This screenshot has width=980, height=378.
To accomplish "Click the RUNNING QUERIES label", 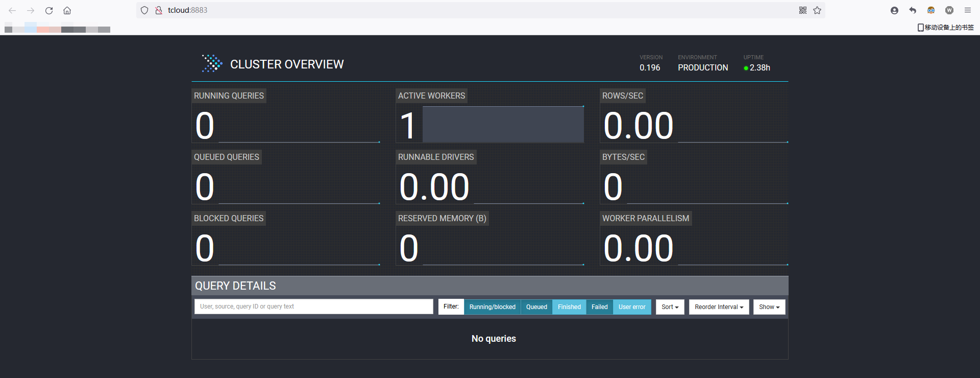I will tap(229, 96).
